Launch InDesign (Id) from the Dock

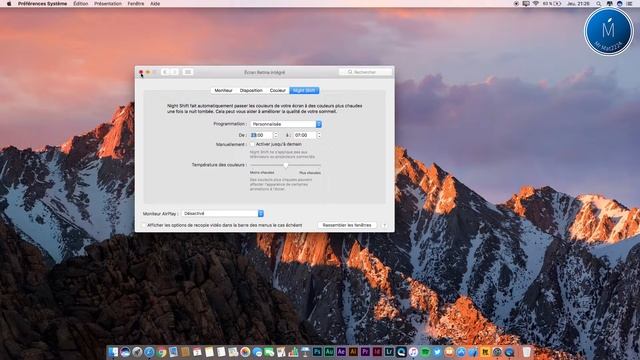(377, 352)
